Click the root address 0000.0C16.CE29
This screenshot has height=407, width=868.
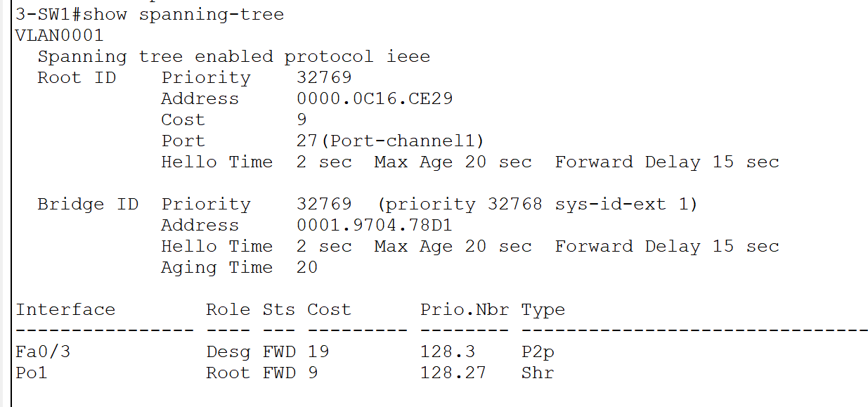[375, 98]
